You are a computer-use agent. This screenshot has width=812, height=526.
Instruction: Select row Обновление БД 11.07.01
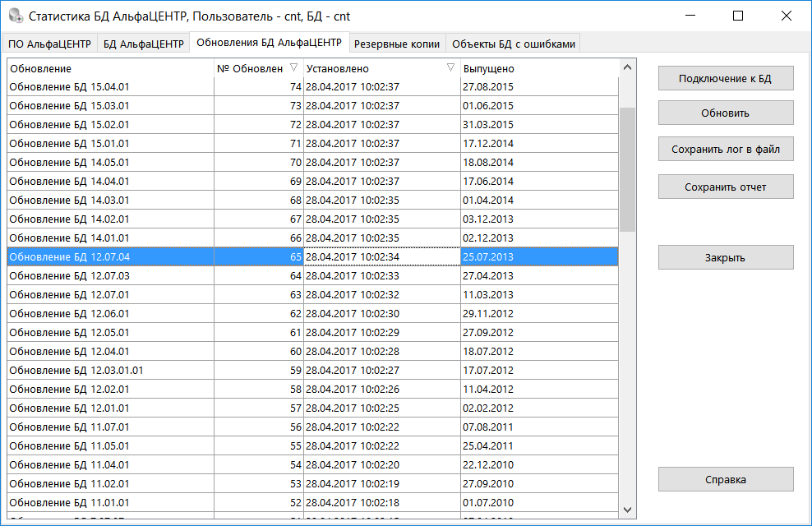pos(313,427)
